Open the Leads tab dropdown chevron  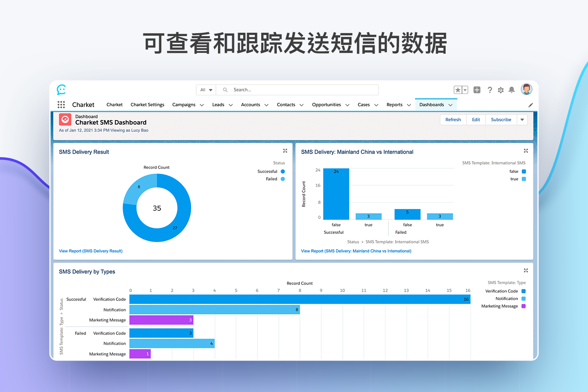pyautogui.click(x=231, y=105)
